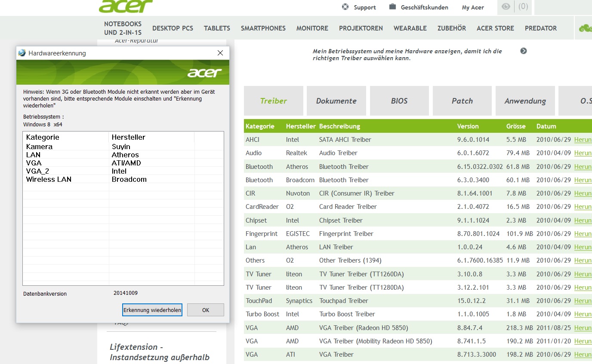Click the Hardwareerkennung dialog title icon
The image size is (592, 364).
[x=22, y=53]
